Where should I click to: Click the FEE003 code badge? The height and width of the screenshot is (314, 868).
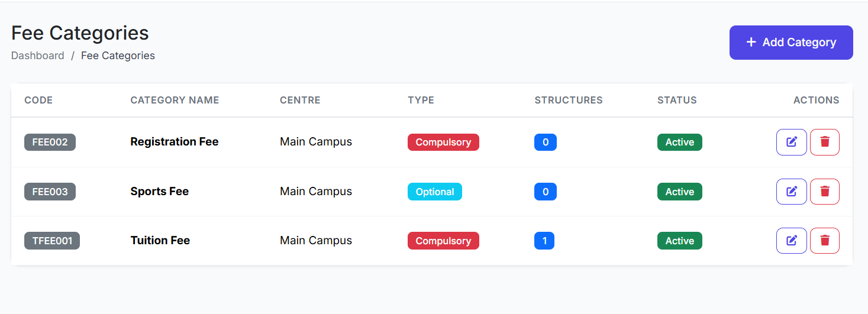(50, 192)
